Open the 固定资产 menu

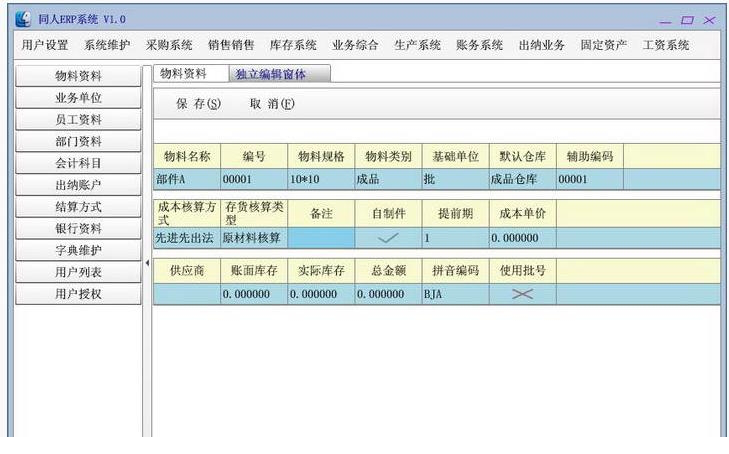pos(603,45)
